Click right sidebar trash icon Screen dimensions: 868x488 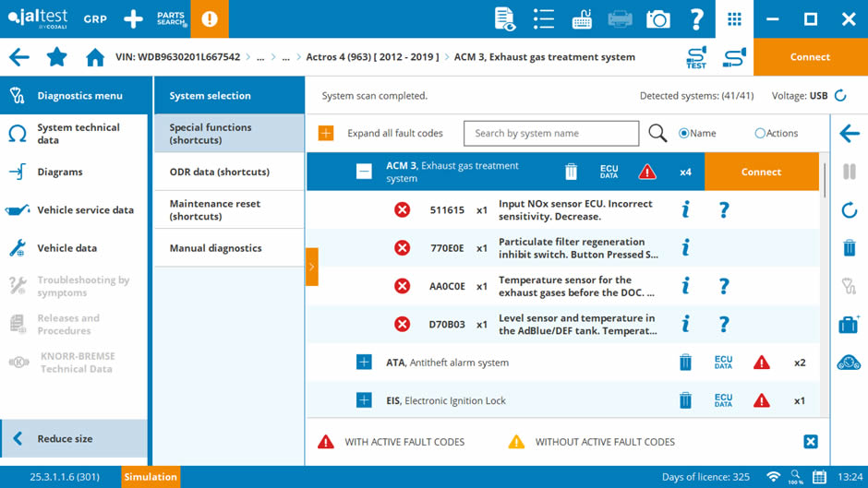(850, 248)
